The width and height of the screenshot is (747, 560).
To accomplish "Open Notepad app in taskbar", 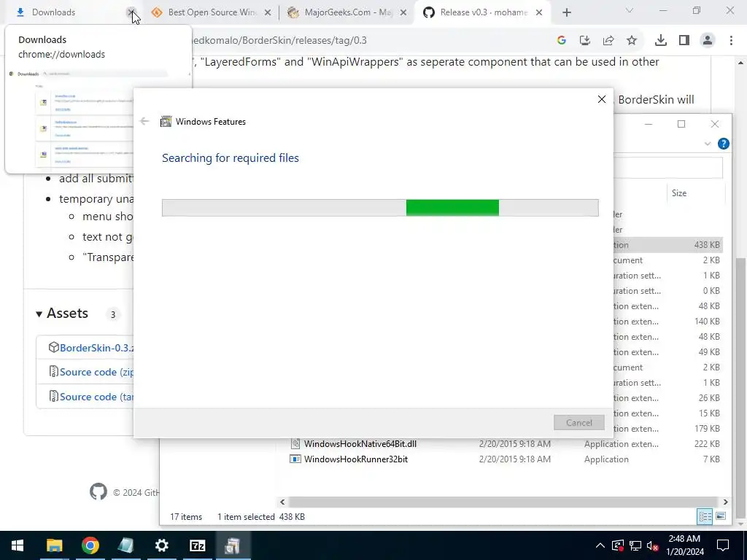I will pos(125,545).
